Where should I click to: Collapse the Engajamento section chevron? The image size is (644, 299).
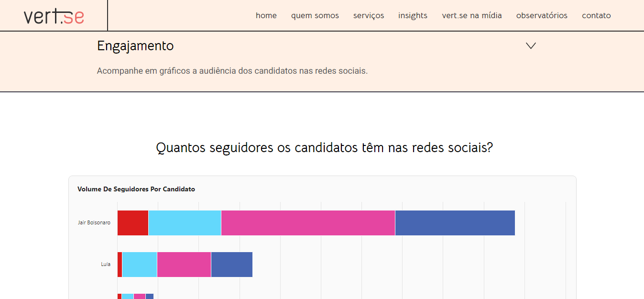[x=531, y=46]
